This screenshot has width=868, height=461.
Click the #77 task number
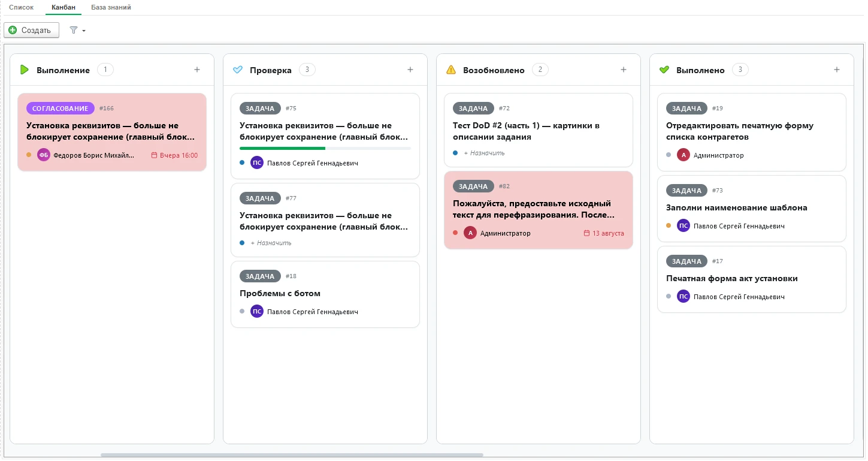(x=291, y=198)
